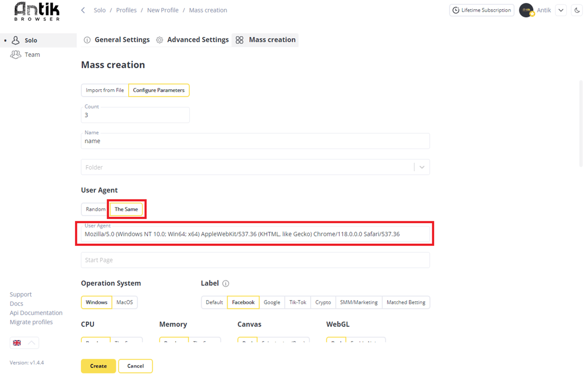Viewport: 588px width, 379px height.
Task: Switch to the General Settings tab
Action: tap(117, 40)
